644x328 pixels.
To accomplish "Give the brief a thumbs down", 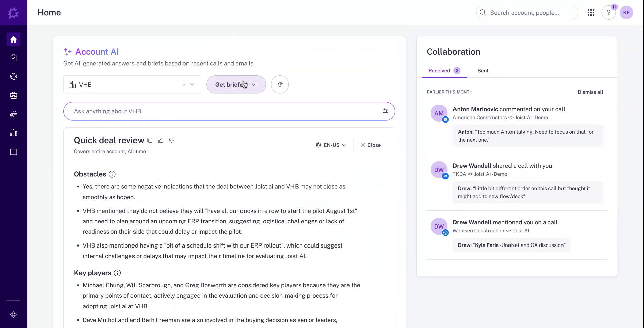I will (172, 140).
